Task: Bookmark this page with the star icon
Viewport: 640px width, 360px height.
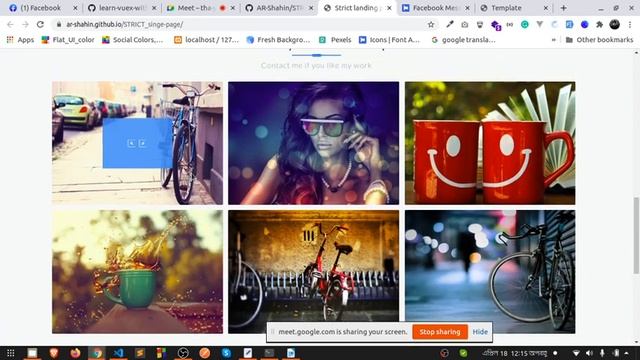Action: click(431, 24)
